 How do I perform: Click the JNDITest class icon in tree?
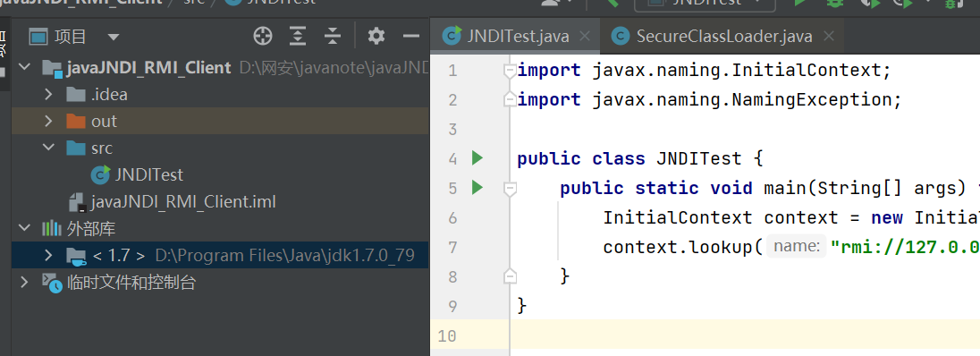101,175
